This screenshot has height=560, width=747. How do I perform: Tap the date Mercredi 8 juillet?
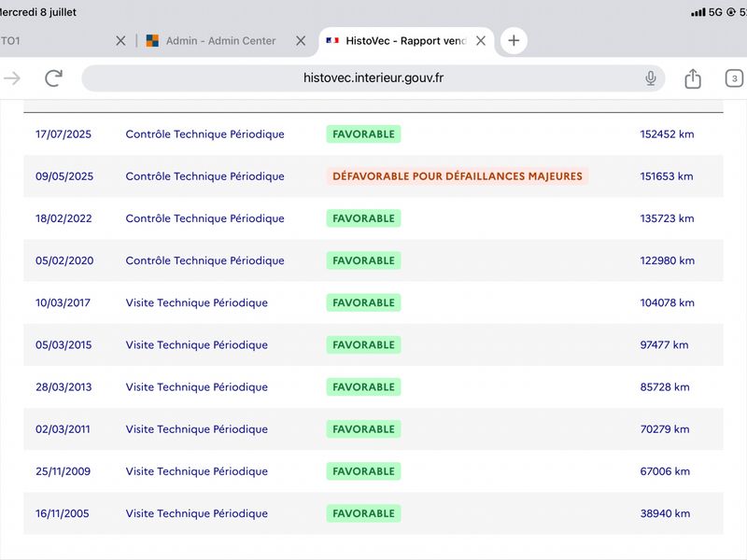tap(37, 12)
